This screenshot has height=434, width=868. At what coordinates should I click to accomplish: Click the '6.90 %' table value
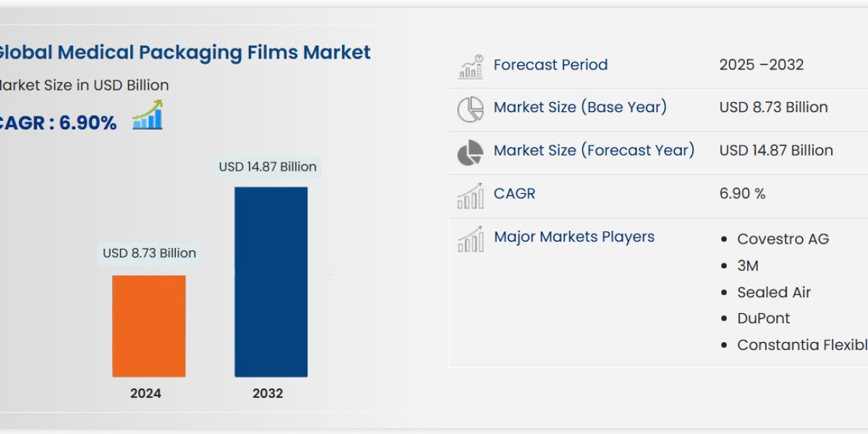[x=742, y=194]
